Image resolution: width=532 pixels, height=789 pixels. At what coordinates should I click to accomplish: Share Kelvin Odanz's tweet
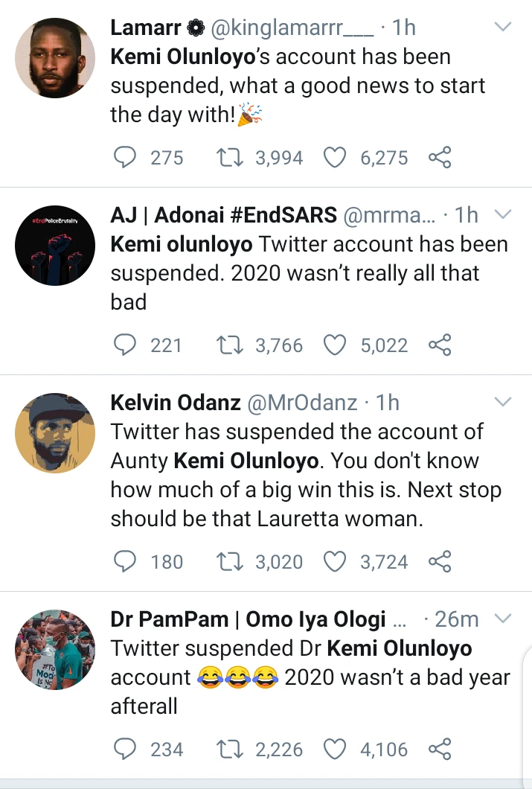click(x=440, y=561)
